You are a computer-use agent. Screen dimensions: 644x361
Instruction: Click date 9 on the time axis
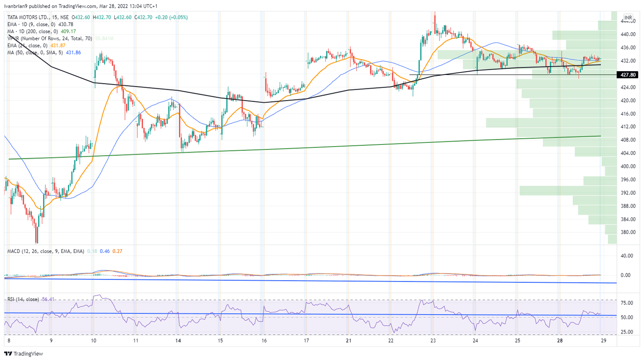pyautogui.click(x=51, y=341)
